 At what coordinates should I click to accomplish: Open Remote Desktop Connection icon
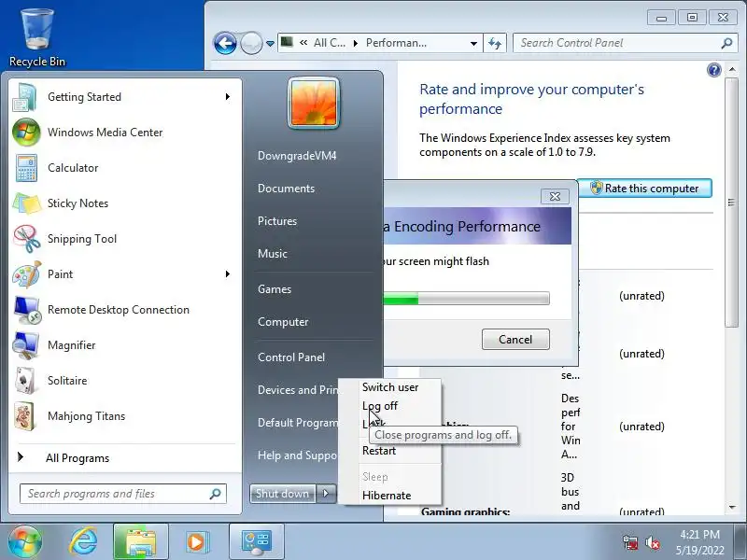(x=27, y=310)
